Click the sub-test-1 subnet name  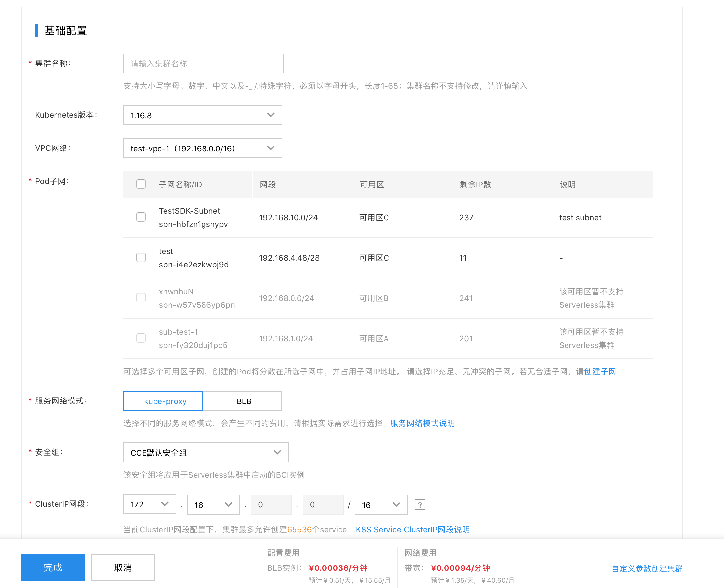click(178, 332)
